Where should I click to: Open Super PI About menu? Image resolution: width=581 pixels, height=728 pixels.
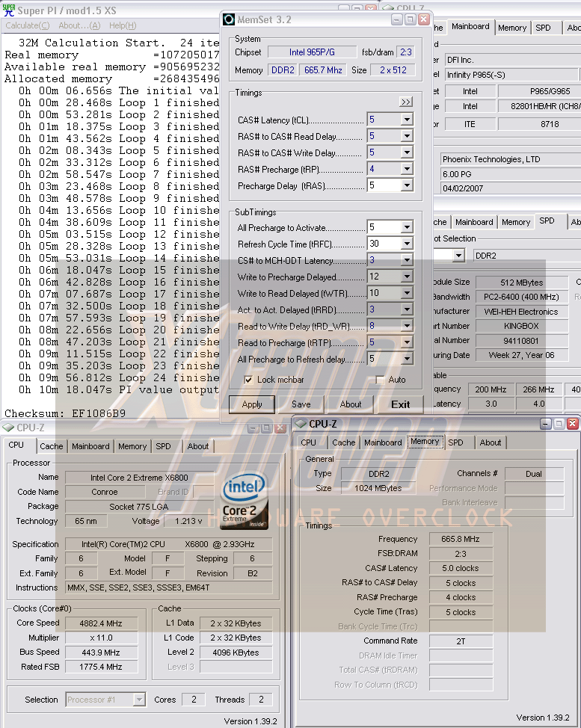[x=79, y=25]
